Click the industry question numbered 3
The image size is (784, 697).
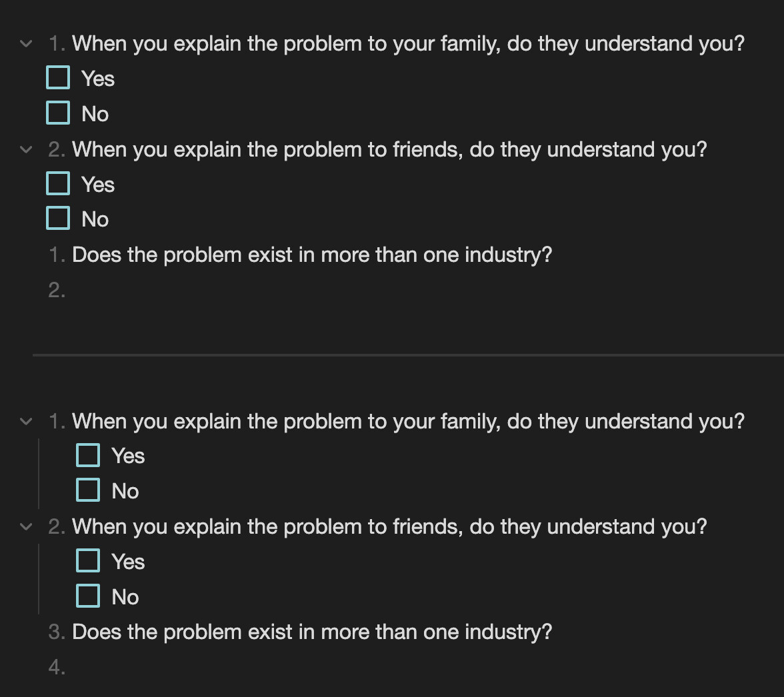312,632
